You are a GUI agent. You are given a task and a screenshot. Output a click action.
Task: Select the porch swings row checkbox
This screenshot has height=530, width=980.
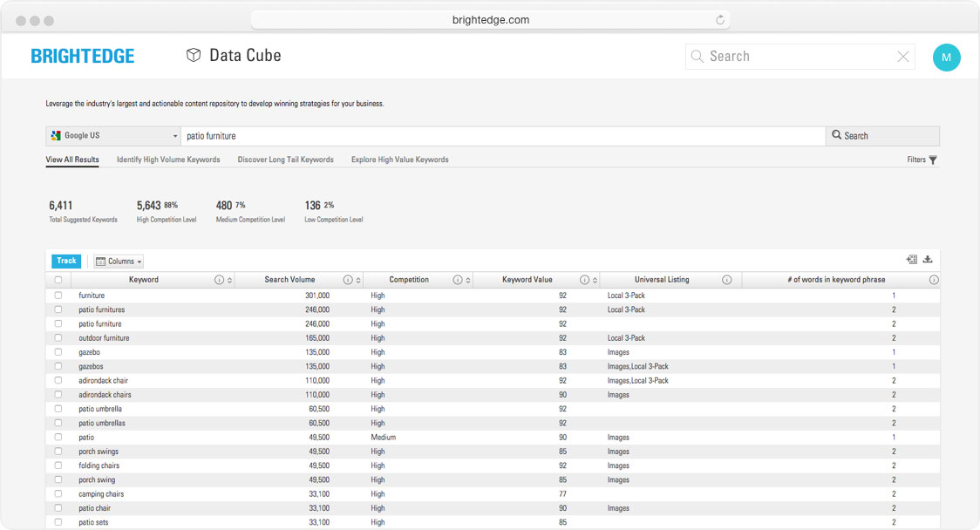coord(58,452)
